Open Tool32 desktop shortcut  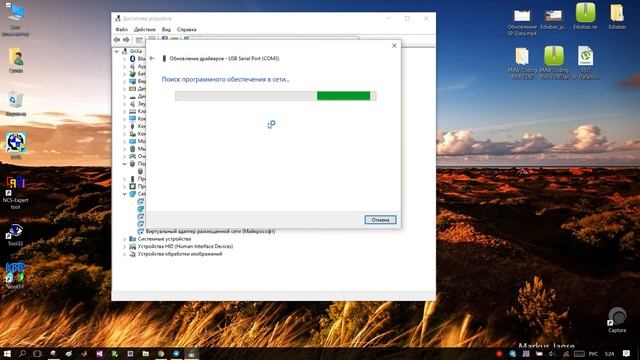[x=16, y=235]
